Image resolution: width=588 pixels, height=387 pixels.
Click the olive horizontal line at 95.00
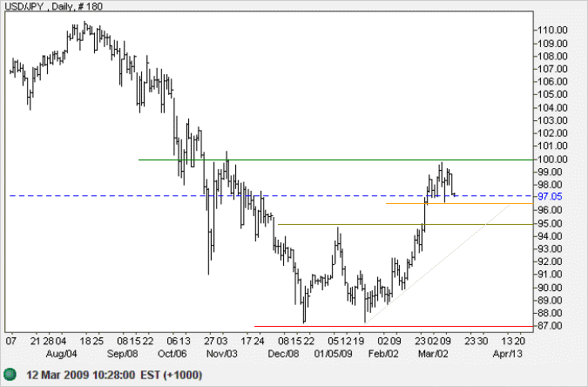[405, 225]
